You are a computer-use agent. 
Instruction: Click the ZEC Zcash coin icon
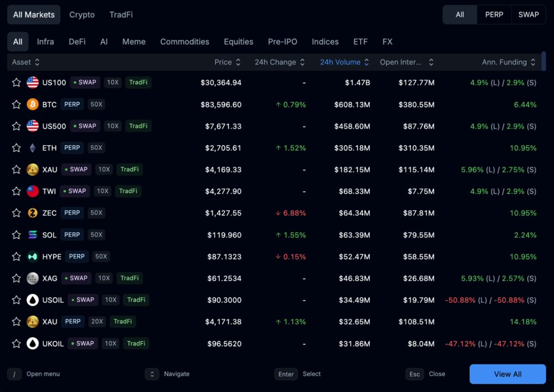click(33, 213)
